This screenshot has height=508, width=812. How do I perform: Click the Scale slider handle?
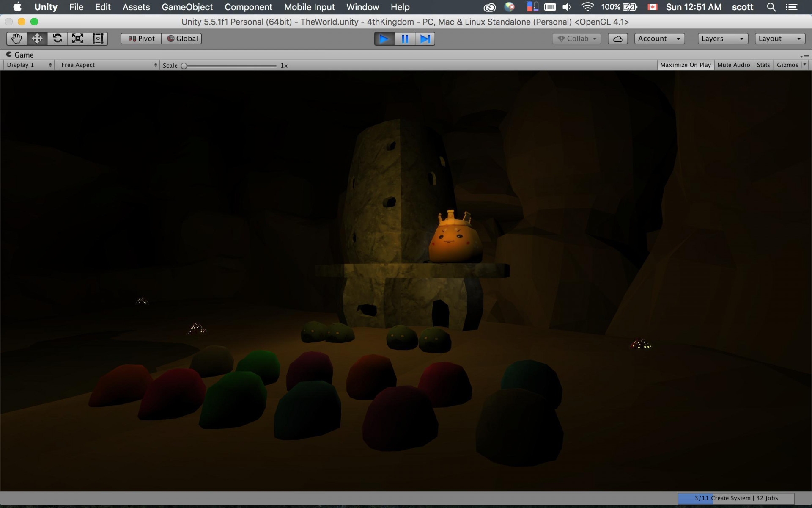point(184,66)
